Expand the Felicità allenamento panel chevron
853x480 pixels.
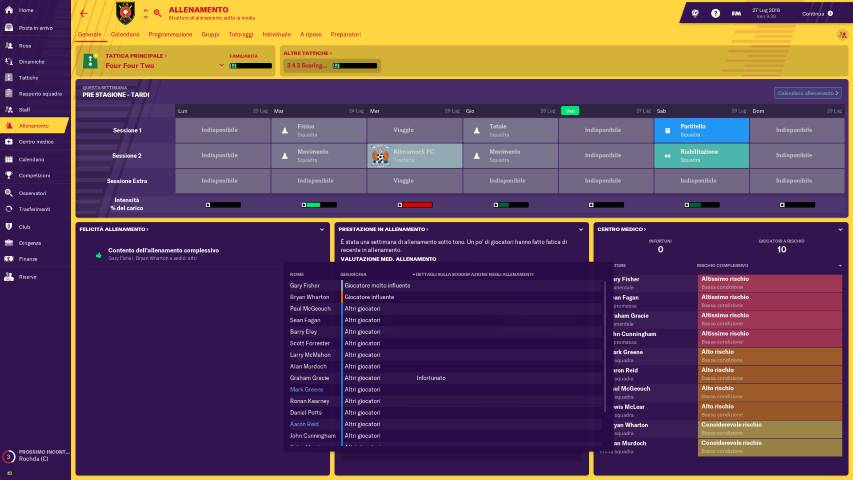[x=323, y=229]
